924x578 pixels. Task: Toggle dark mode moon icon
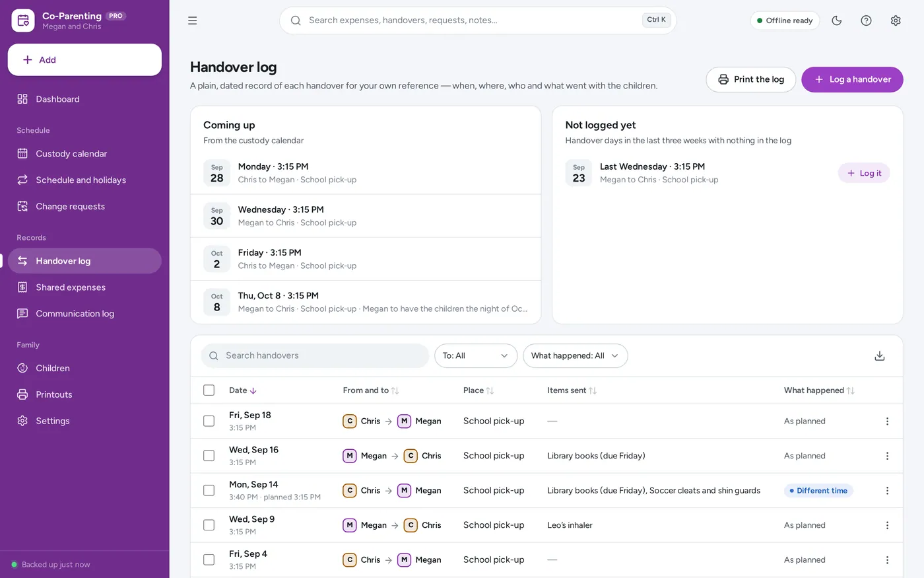(837, 20)
